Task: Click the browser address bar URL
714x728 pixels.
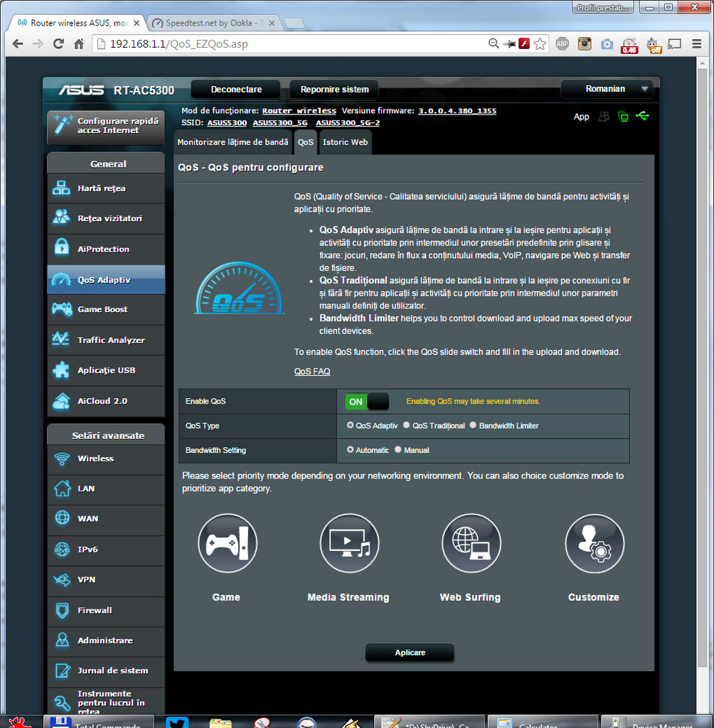Action: click(x=284, y=44)
